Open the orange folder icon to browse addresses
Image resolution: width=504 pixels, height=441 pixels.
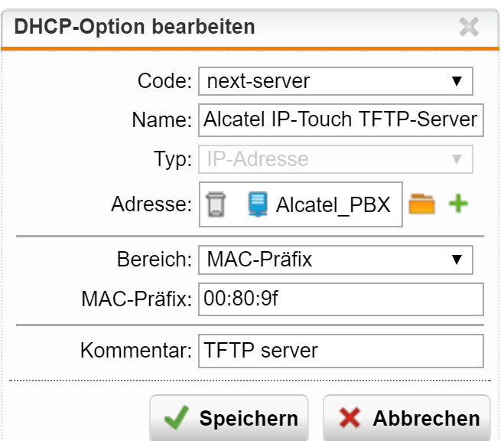(x=421, y=204)
